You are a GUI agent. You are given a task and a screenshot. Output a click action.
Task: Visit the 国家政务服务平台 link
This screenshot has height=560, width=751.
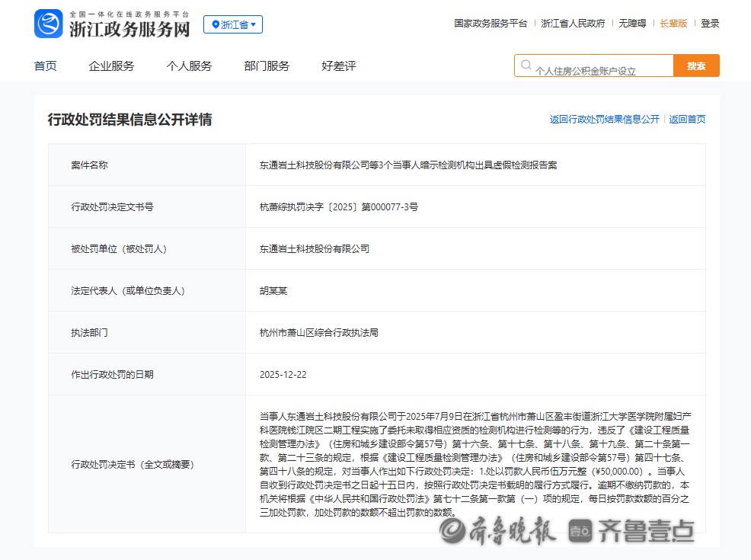point(491,24)
